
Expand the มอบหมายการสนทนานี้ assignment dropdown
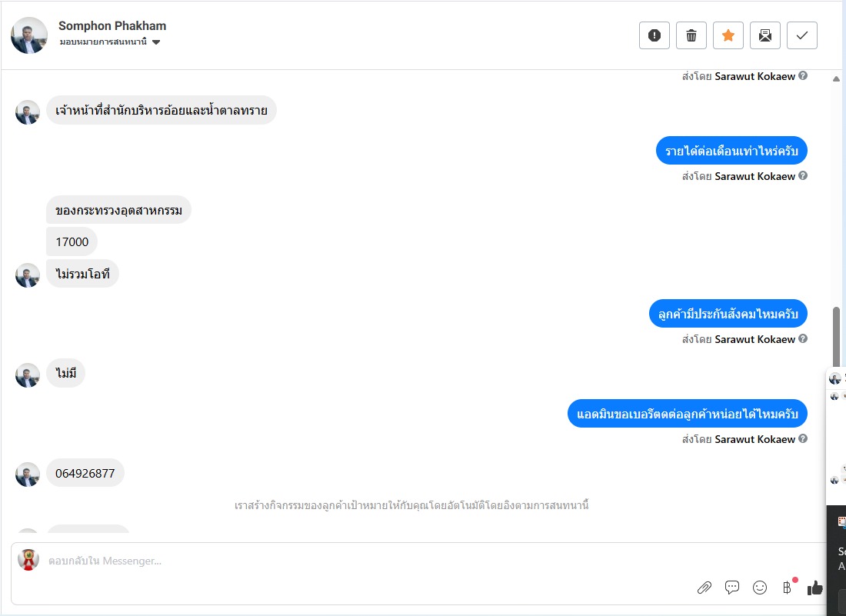(156, 42)
